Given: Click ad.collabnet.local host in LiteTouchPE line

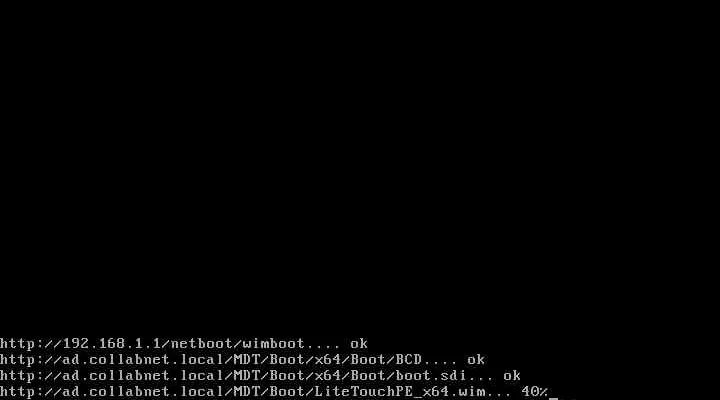Looking at the screenshot, I should pos(143,392).
